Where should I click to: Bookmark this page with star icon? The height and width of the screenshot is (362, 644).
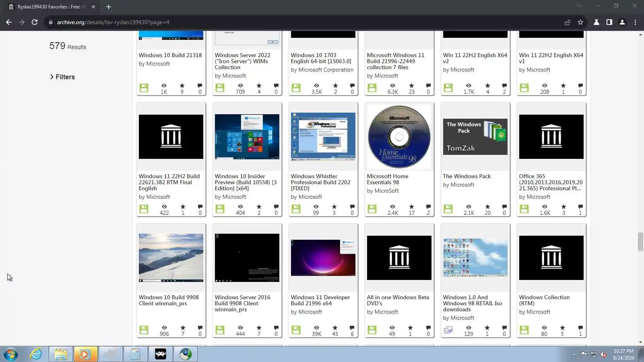pos(580,22)
